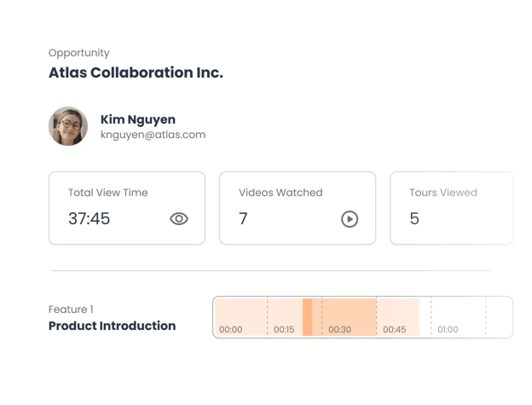Open Kim Nguyen's profile photo
532x405 pixels.
68,126
